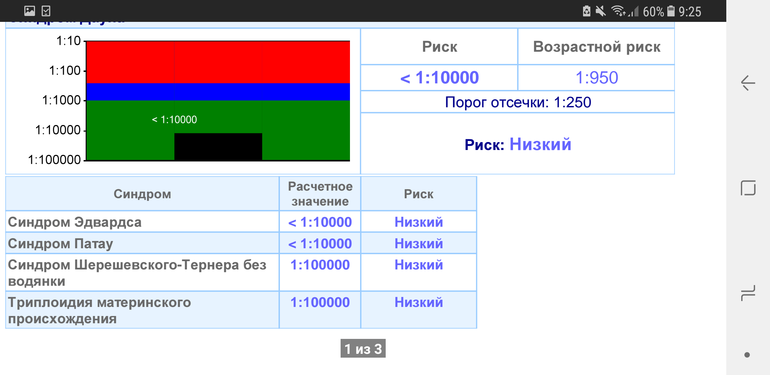
Task: Tap the 'Синдром Патау' row name
Action: click(60, 243)
